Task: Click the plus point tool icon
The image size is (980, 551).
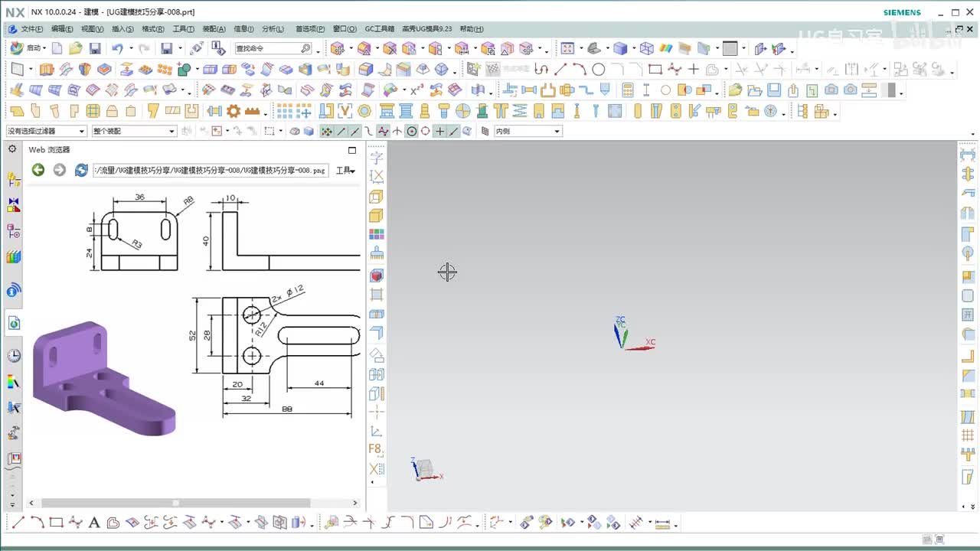Action: pyautogui.click(x=693, y=70)
